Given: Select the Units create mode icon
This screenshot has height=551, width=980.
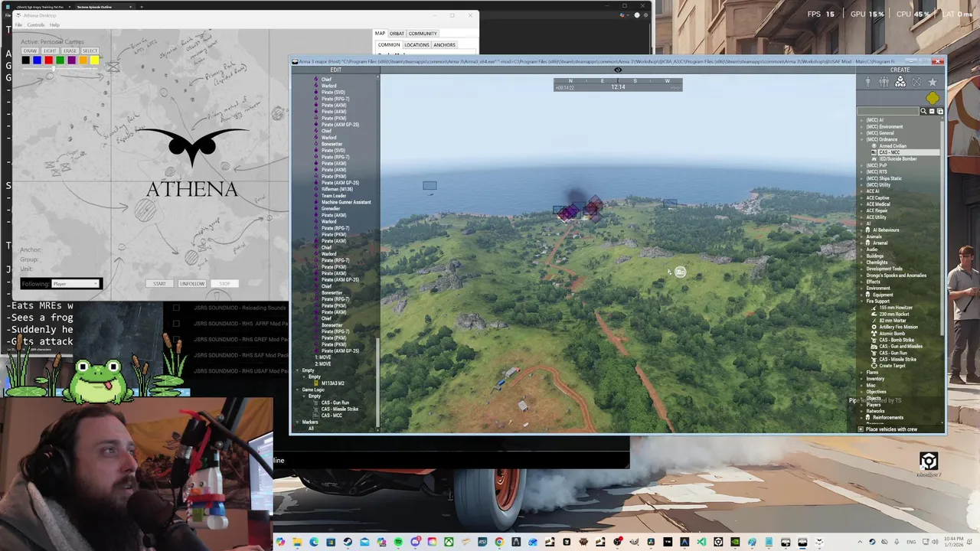Looking at the screenshot, I should [868, 82].
